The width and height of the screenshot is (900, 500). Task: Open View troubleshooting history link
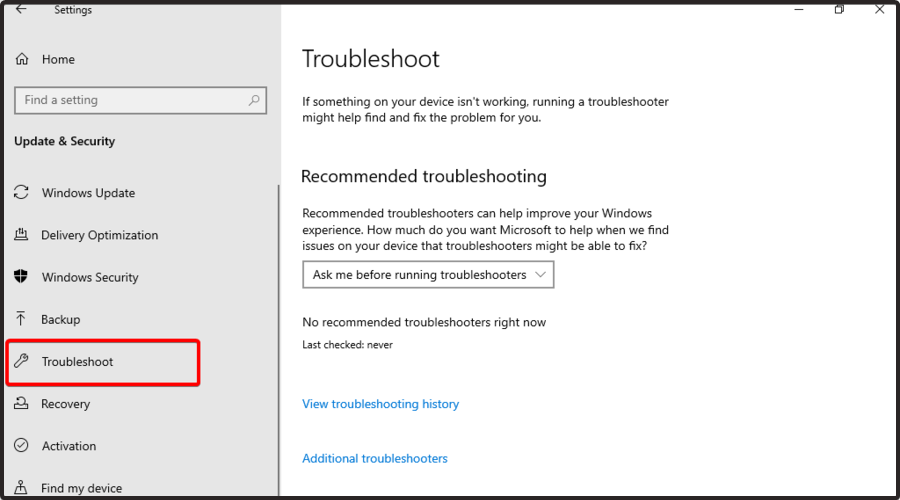point(381,404)
